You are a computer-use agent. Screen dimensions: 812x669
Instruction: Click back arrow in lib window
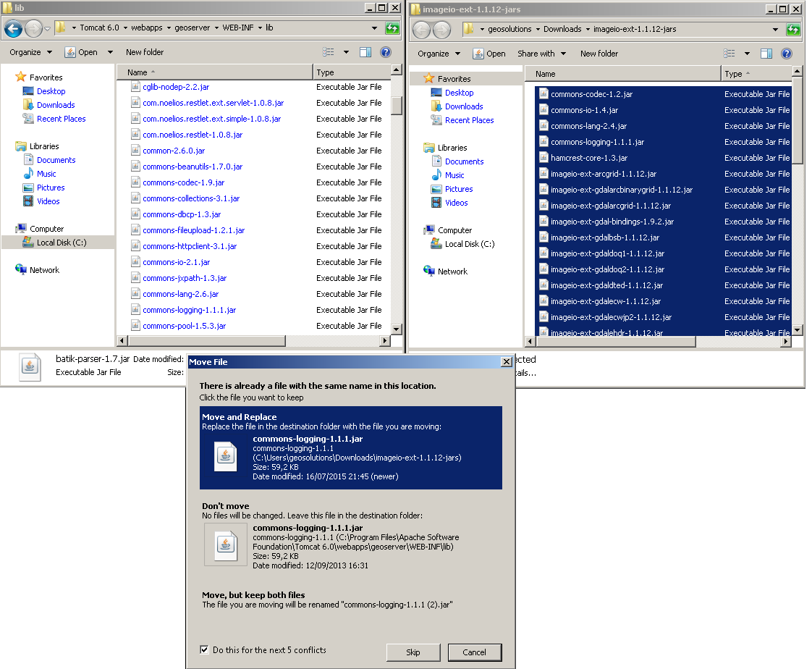tap(13, 28)
